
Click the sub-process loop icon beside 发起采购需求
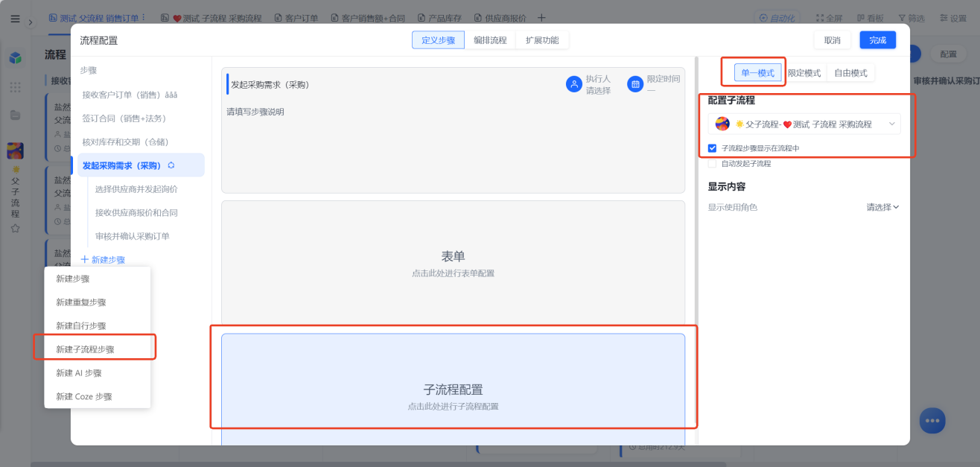click(171, 165)
